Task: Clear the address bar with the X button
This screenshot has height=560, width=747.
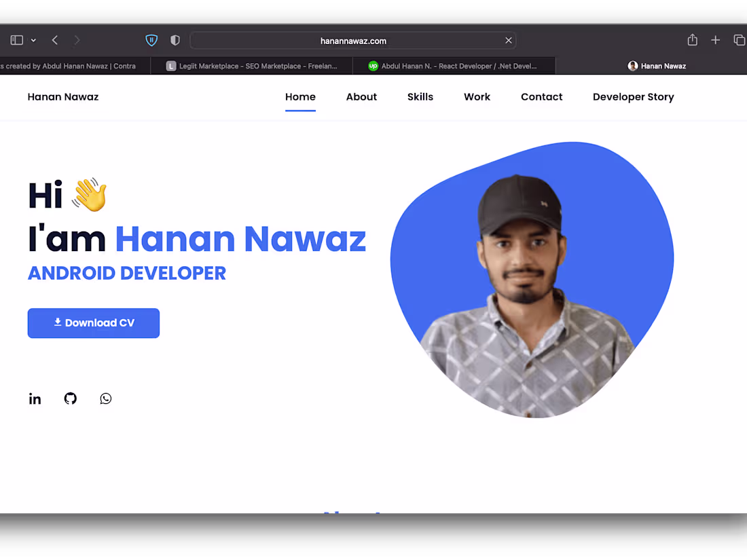Action: (508, 40)
